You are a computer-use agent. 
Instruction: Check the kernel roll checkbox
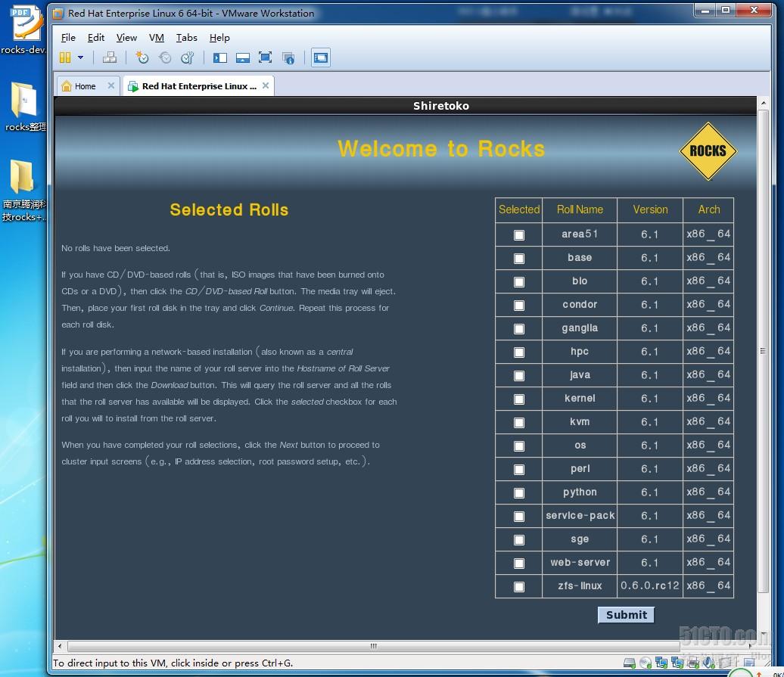tap(519, 399)
